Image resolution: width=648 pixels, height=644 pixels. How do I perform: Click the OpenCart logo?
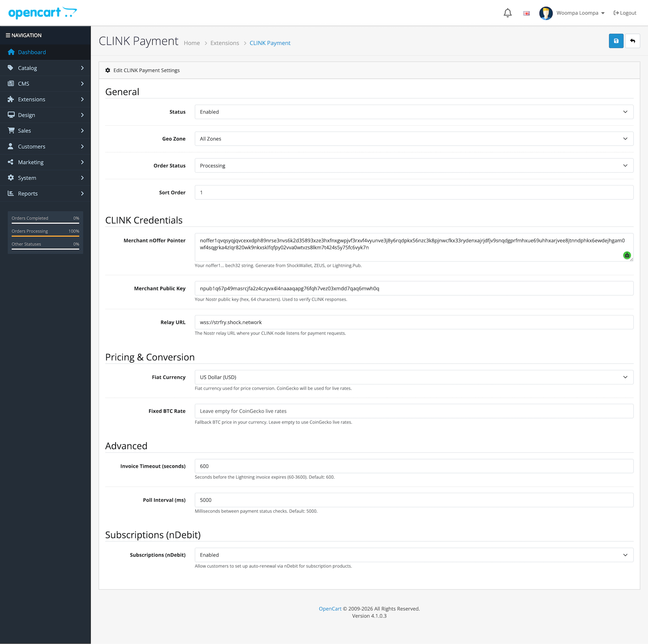(x=42, y=13)
